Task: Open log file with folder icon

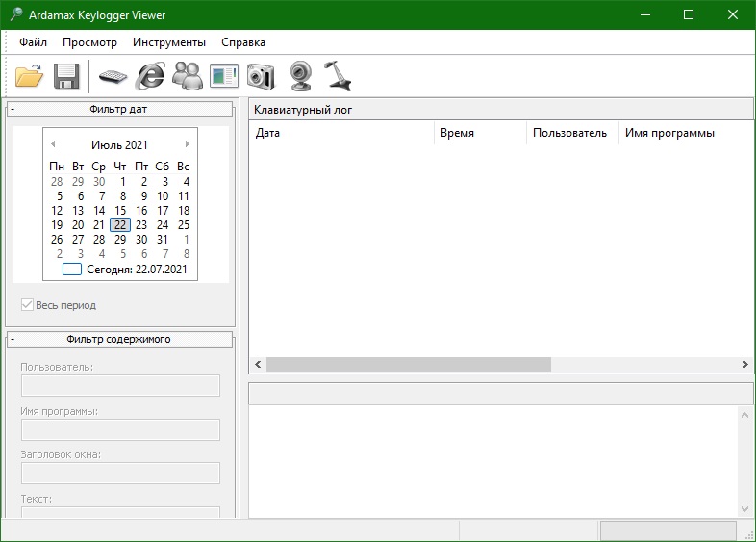Action: pos(29,76)
